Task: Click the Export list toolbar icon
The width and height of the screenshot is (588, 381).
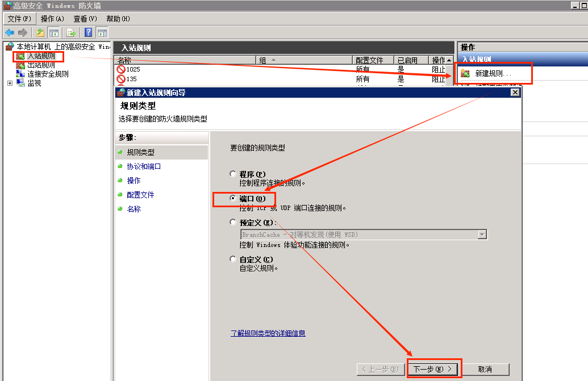Action: [71, 32]
